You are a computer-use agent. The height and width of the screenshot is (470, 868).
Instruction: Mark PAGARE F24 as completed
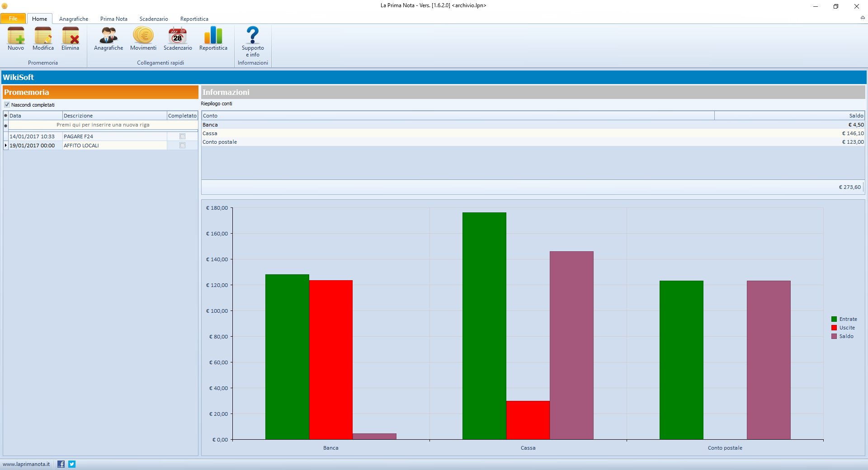coord(183,136)
